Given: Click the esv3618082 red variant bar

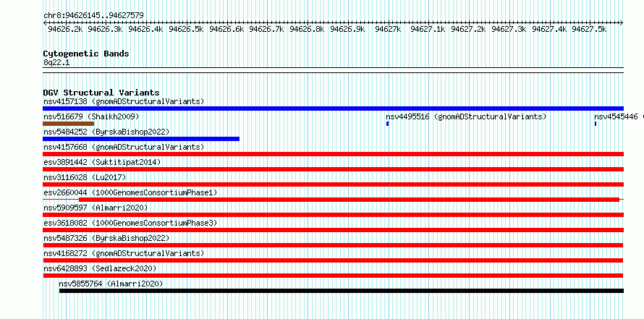Looking at the screenshot, I should click(x=333, y=230).
